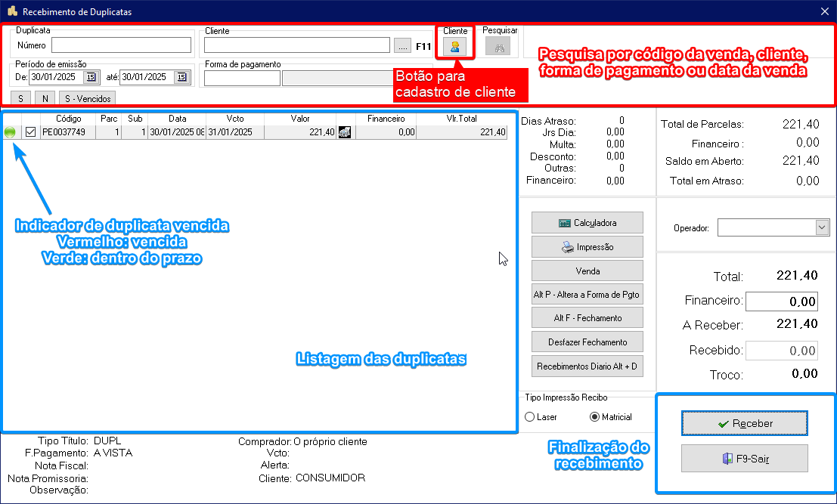Screen dimensions: 837x504
Task: Open the Calculadora tool
Action: click(587, 223)
